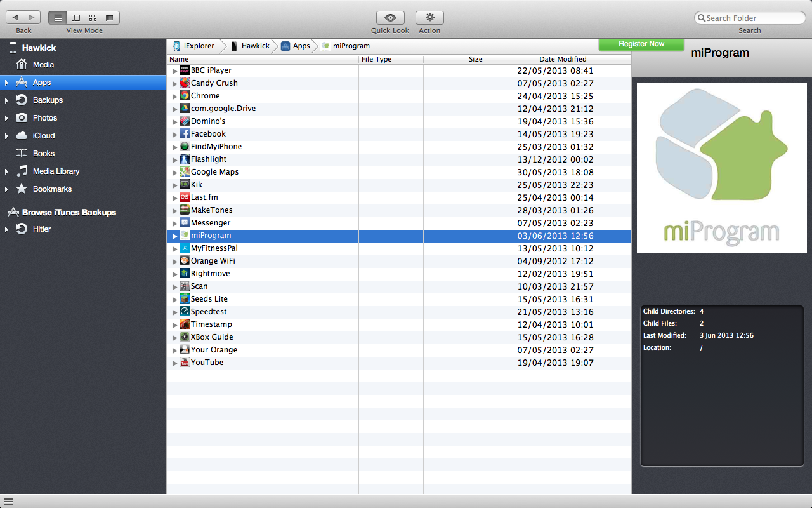The image size is (812, 508).
Task: Select the Timestamp row name
Action: coord(211,324)
